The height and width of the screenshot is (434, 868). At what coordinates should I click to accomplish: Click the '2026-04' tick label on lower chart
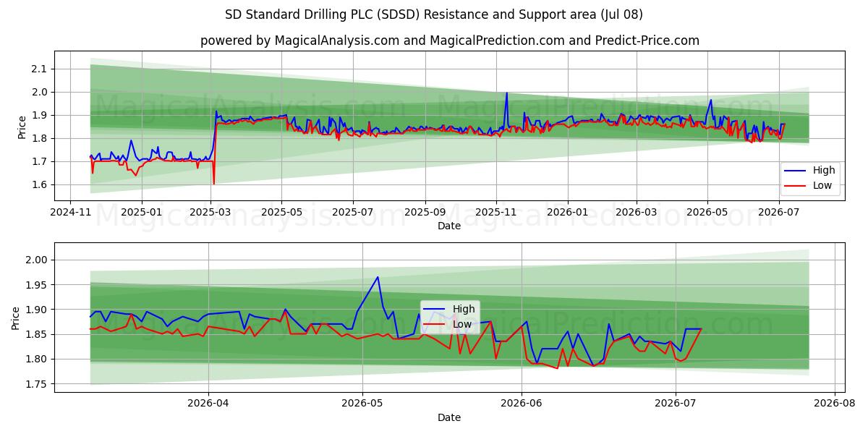pyautogui.click(x=208, y=404)
